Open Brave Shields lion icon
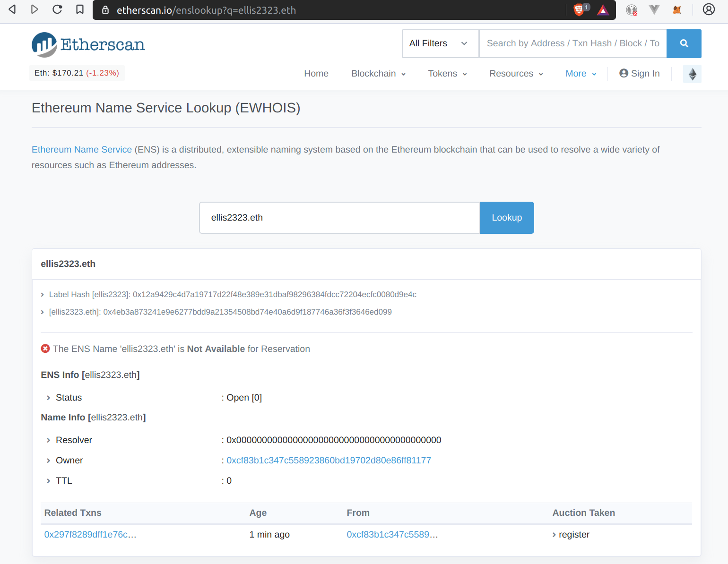Image resolution: width=728 pixels, height=564 pixels. pos(580,9)
